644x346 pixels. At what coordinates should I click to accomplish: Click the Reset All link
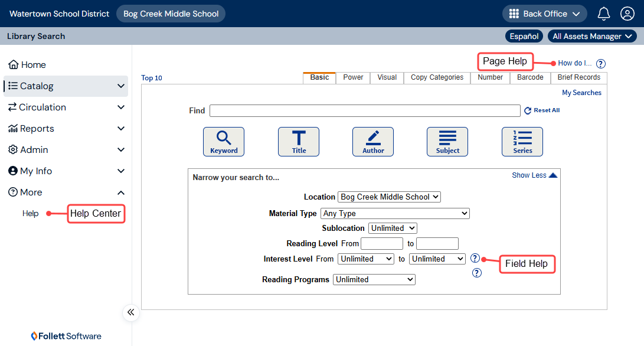542,110
